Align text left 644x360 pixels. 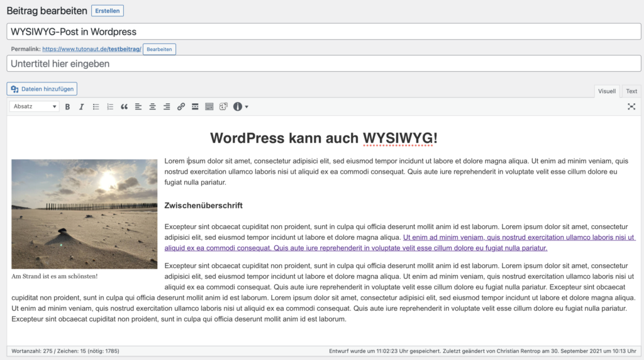pos(138,107)
